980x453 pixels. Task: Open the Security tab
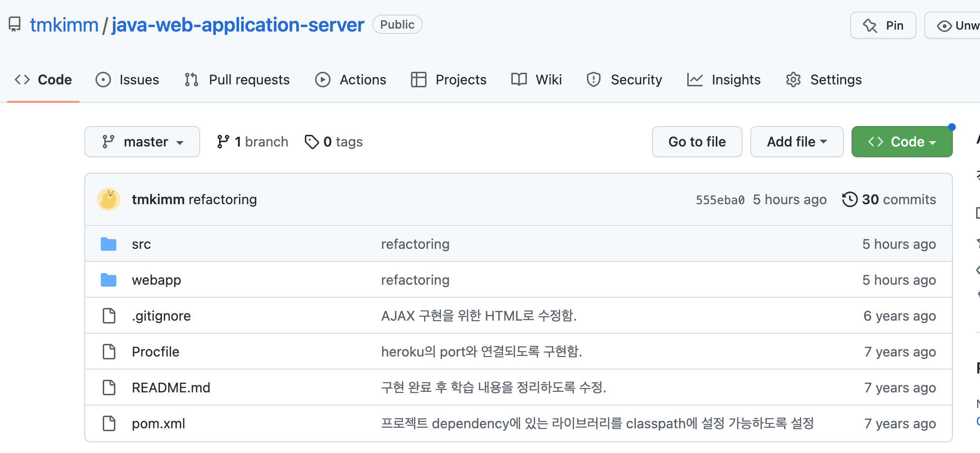pyautogui.click(x=624, y=80)
